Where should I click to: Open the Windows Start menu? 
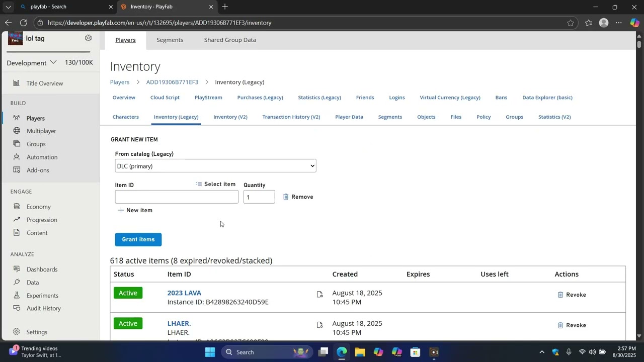[x=210, y=352]
